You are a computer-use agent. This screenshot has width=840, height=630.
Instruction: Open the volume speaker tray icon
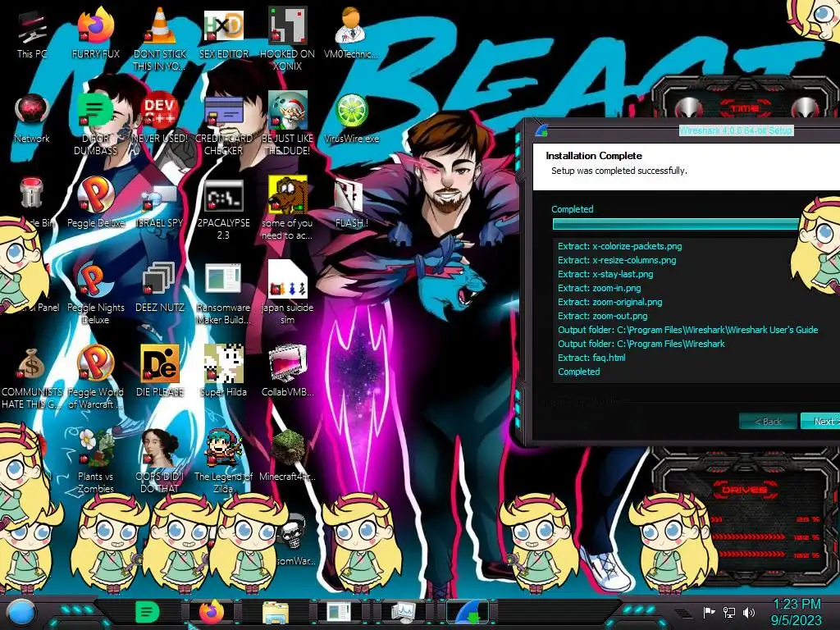pyautogui.click(x=749, y=612)
